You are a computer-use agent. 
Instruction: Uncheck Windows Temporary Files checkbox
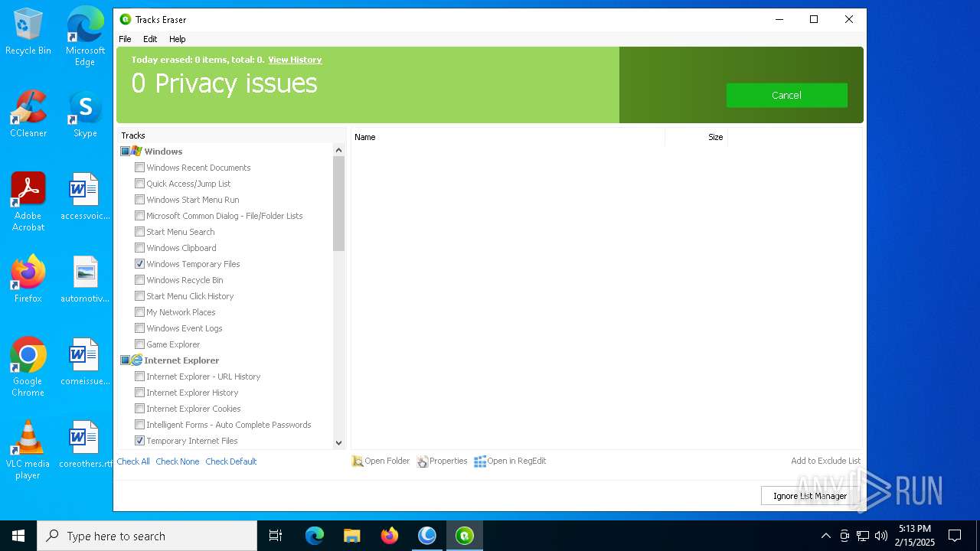pos(139,264)
